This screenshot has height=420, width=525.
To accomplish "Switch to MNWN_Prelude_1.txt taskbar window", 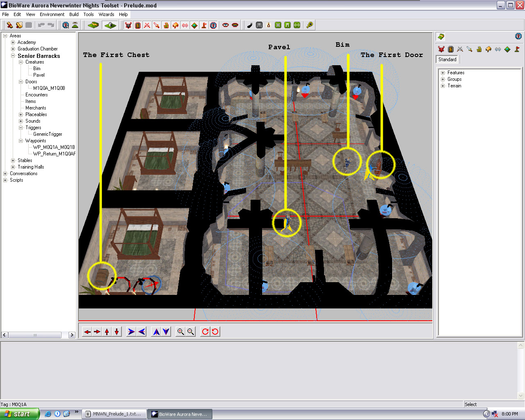I will point(114,414).
